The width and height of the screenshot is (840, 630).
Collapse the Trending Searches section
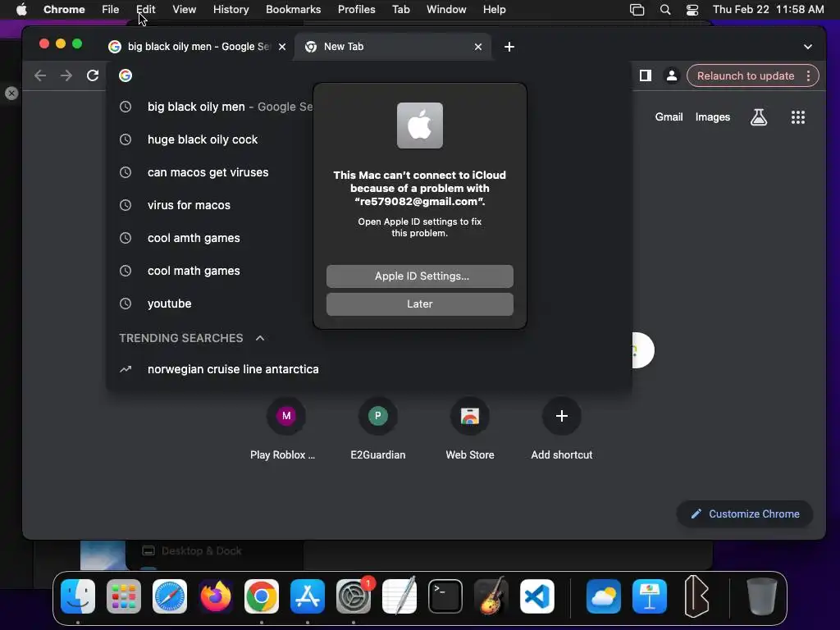pos(260,338)
